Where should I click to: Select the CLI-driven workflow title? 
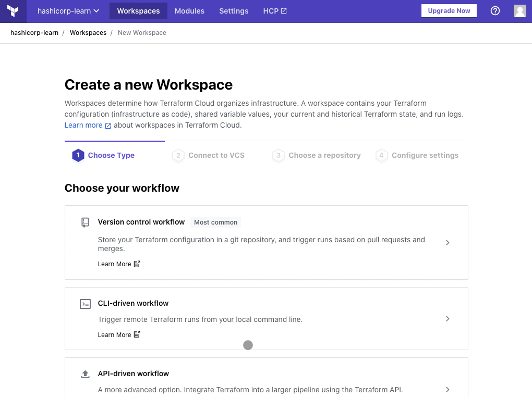(133, 303)
